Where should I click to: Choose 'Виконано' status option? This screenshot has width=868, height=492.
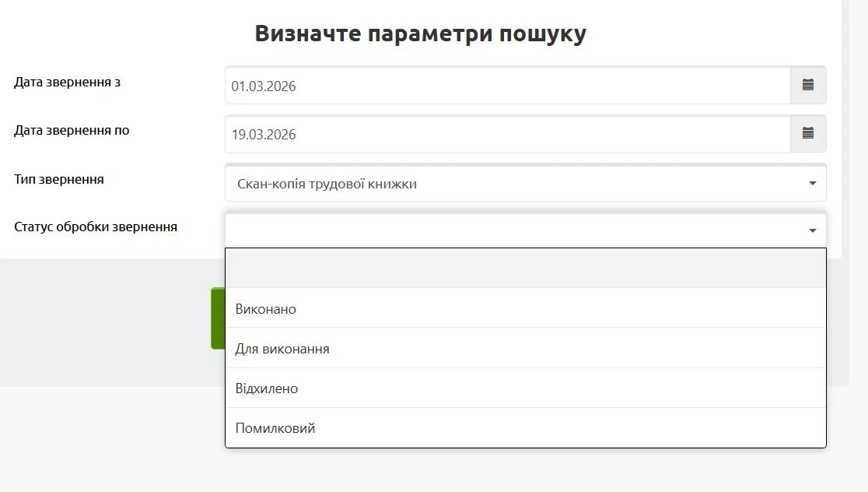pos(266,309)
